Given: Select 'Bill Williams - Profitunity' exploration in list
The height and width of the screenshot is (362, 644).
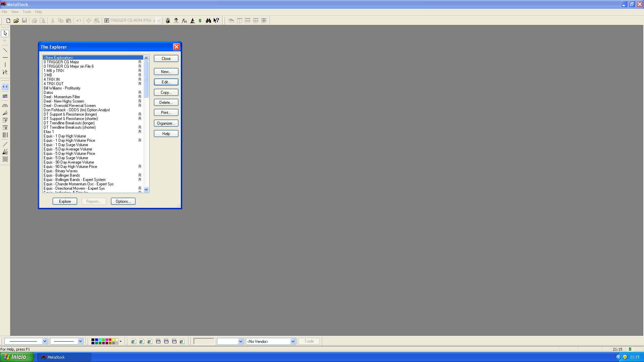Looking at the screenshot, I should [62, 88].
